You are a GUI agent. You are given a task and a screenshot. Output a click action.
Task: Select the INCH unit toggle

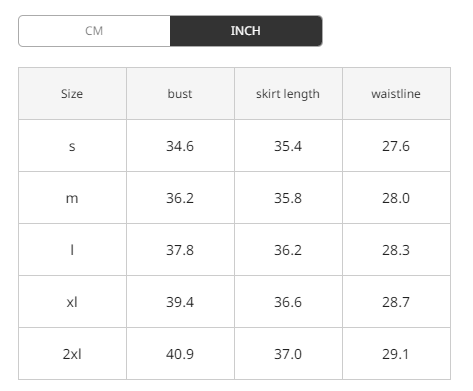246,31
